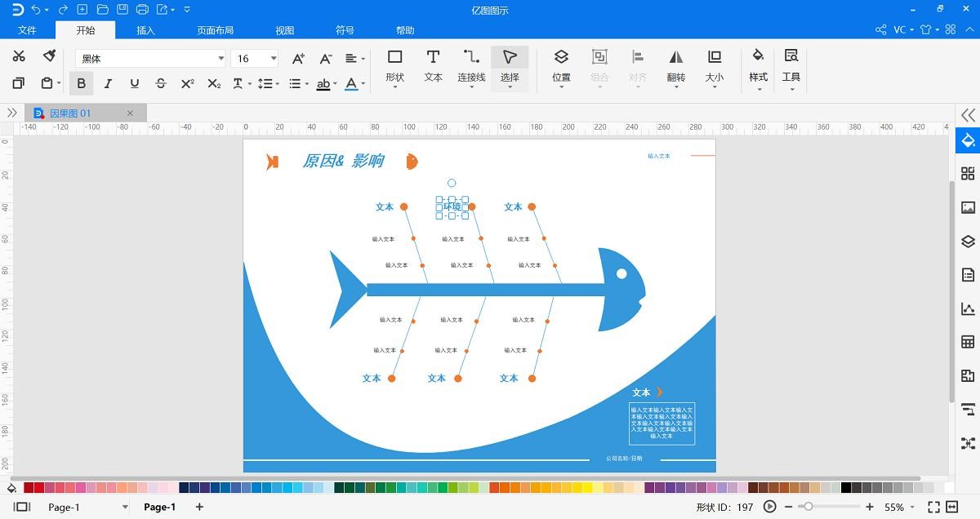Select the 形状 (Shape) tool
This screenshot has width=980, height=519.
pos(394,65)
